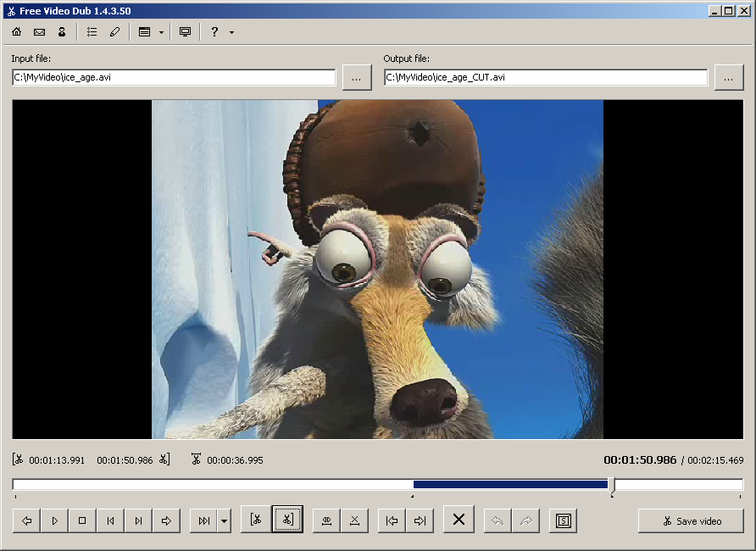The width and height of the screenshot is (756, 551).
Task: Step to the next frame
Action: pyautogui.click(x=138, y=520)
